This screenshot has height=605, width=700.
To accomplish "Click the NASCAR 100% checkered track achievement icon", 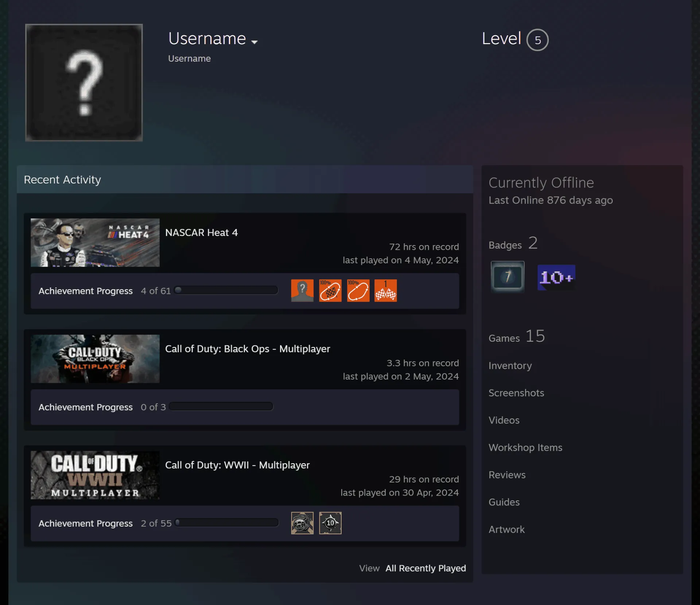I will point(330,291).
